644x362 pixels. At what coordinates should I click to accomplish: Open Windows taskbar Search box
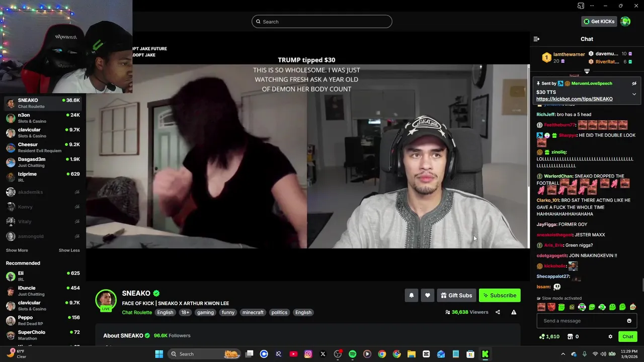(x=205, y=354)
